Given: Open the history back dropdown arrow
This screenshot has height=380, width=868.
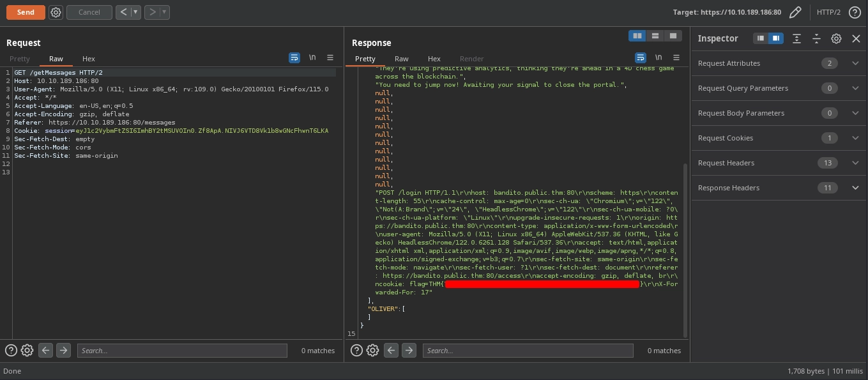Looking at the screenshot, I should (x=135, y=12).
